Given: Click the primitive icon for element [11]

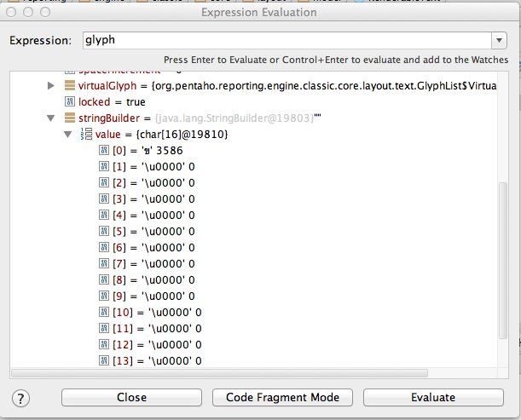Looking at the screenshot, I should pyautogui.click(x=104, y=328).
